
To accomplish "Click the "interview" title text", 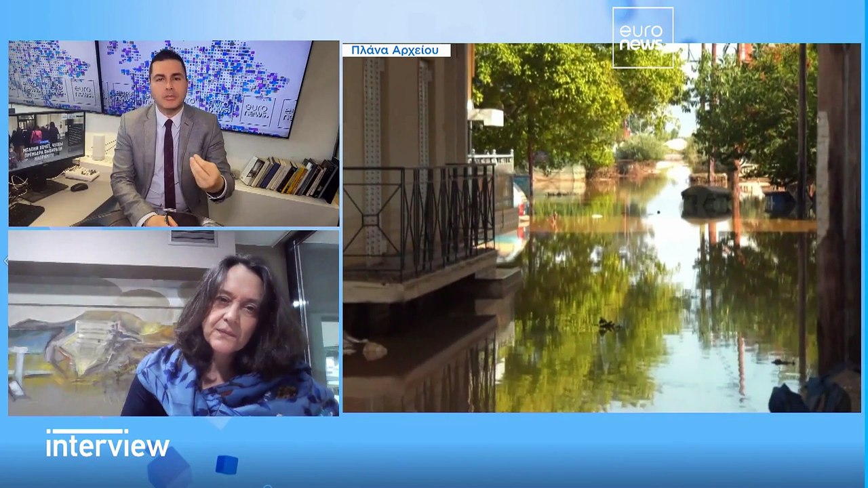I will [108, 444].
